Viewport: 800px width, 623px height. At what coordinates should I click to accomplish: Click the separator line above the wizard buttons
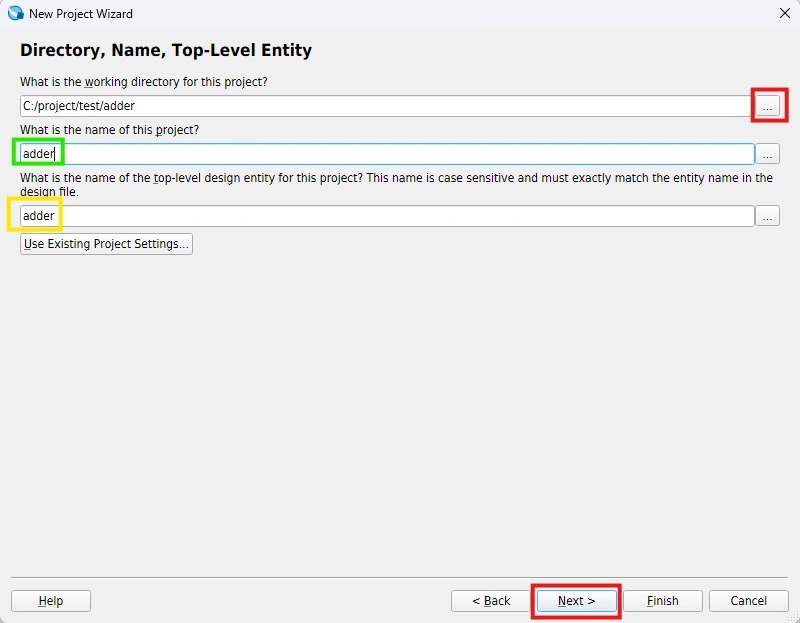(400, 577)
